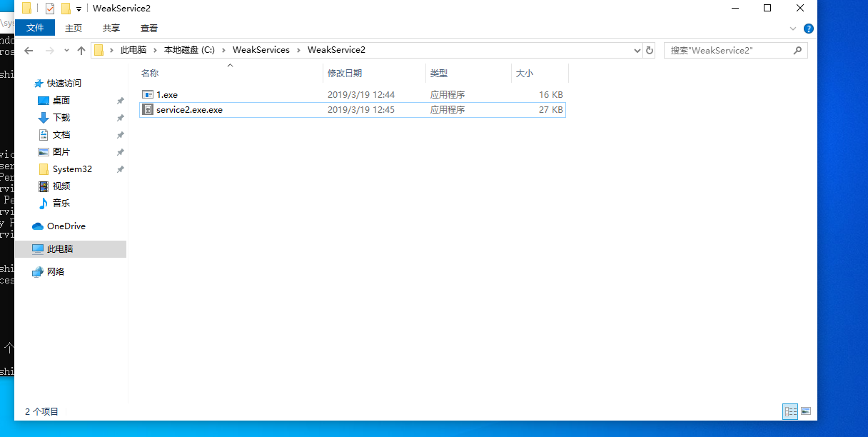
Task: Switch to the 共享 ribbon tab
Action: tap(111, 29)
